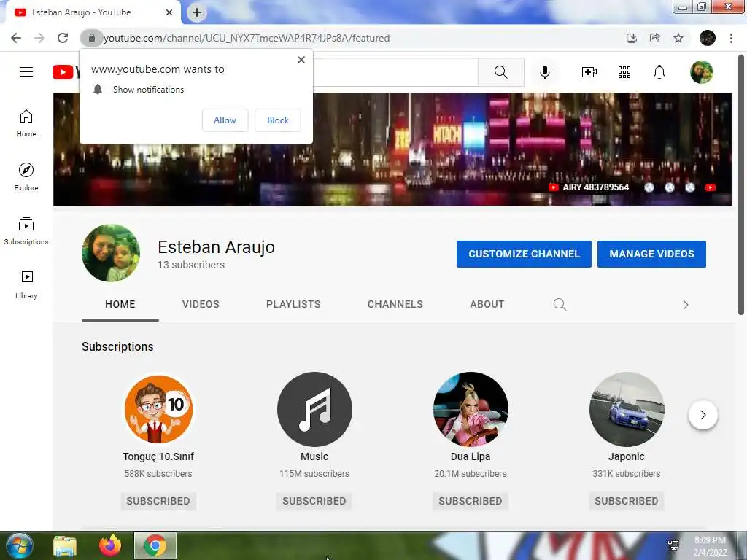The height and width of the screenshot is (560, 747).
Task: Click the search magnifier button
Action: tap(500, 72)
